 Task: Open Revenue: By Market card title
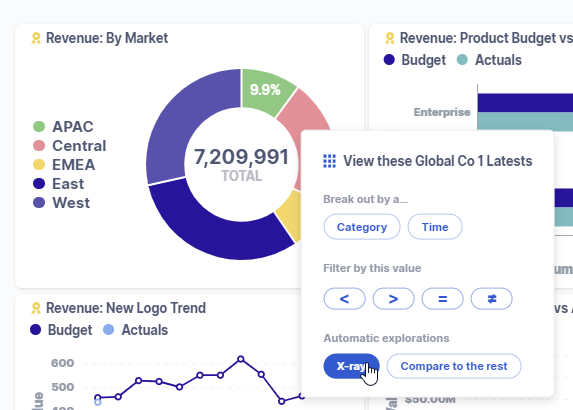click(107, 38)
